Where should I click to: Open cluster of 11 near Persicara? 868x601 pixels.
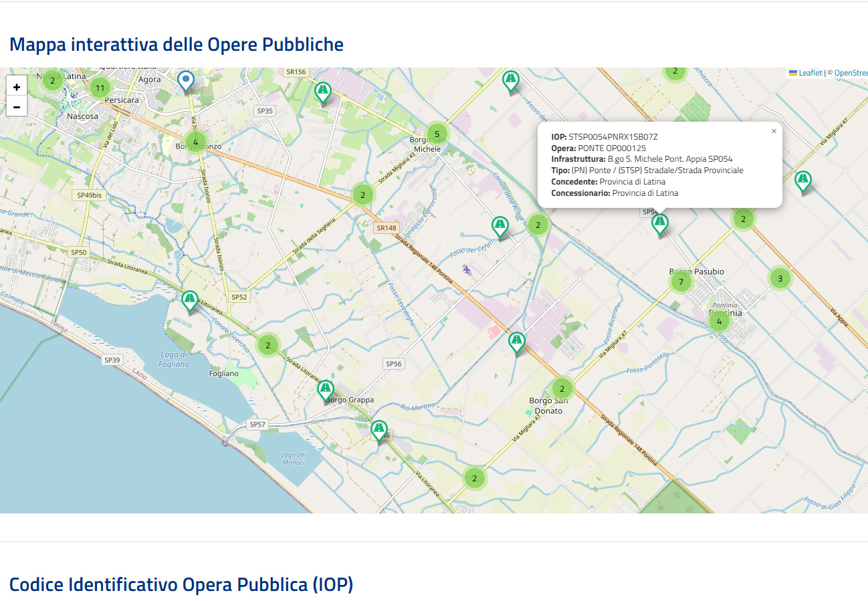[100, 88]
